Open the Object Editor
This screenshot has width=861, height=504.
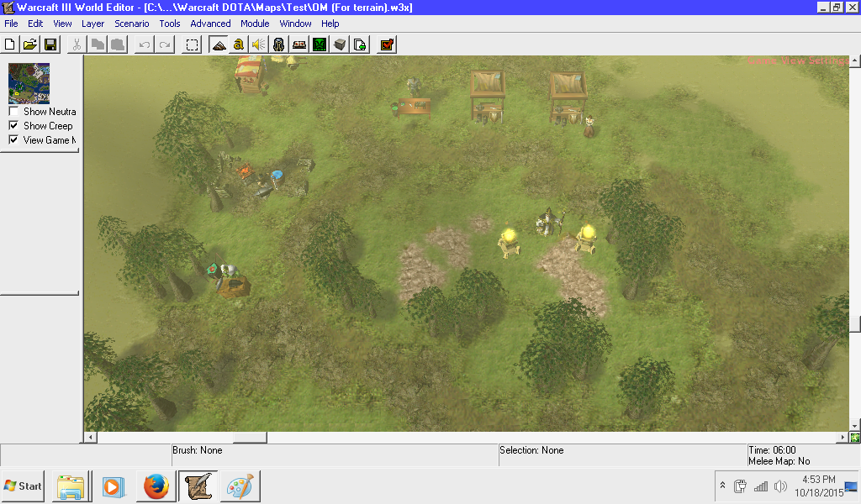coord(279,45)
